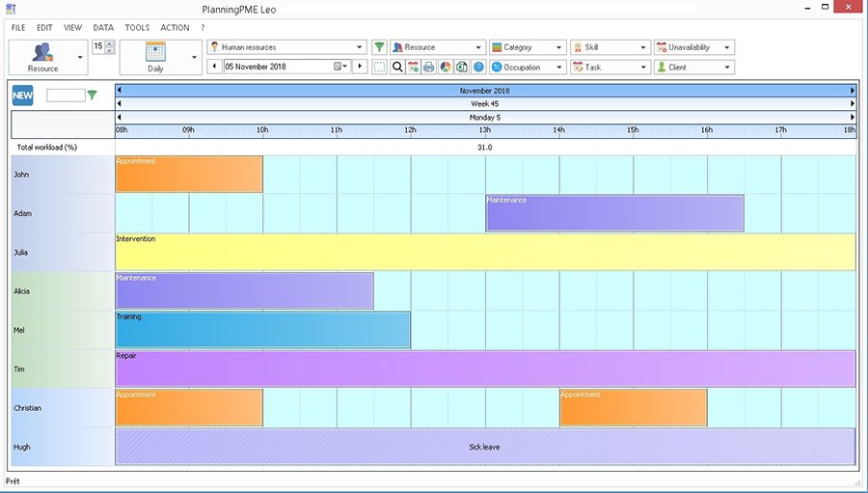Click left arrow on Monday 5 bar
This screenshot has height=493, width=868.
tap(119, 117)
